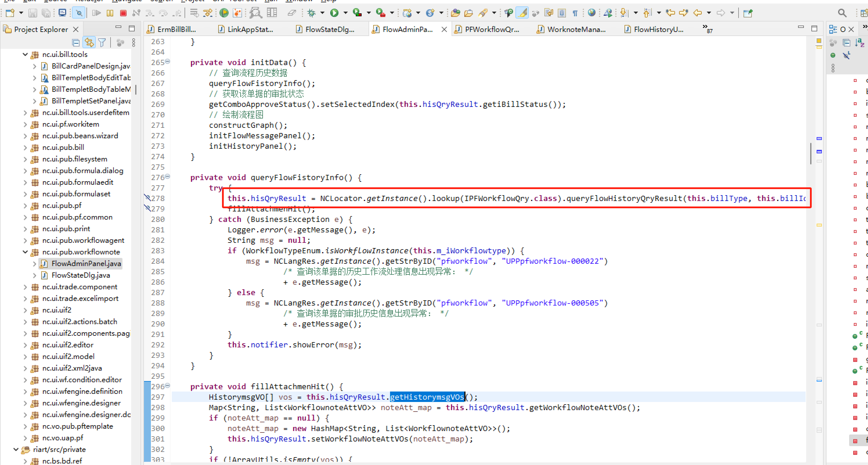The width and height of the screenshot is (868, 465).
Task: Open the Run button dropdown arrow
Action: [x=345, y=13]
